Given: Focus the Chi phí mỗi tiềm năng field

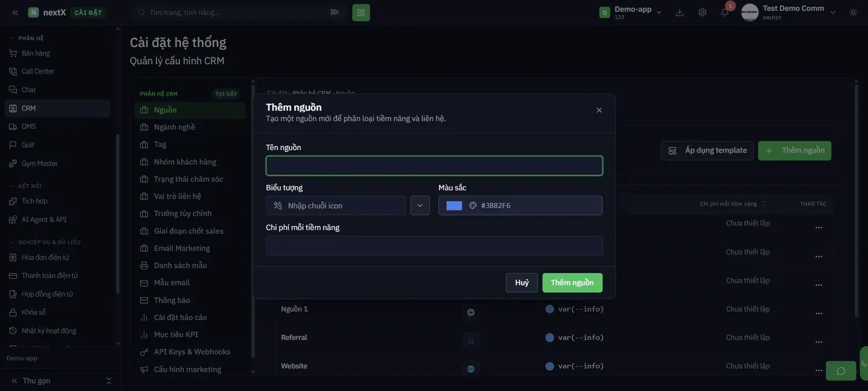Looking at the screenshot, I should 434,246.
